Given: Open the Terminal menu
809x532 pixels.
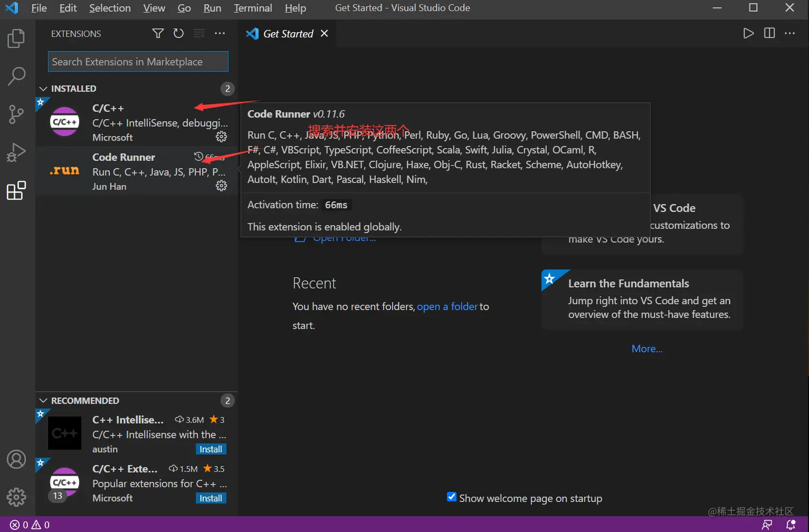Looking at the screenshot, I should 253,8.
